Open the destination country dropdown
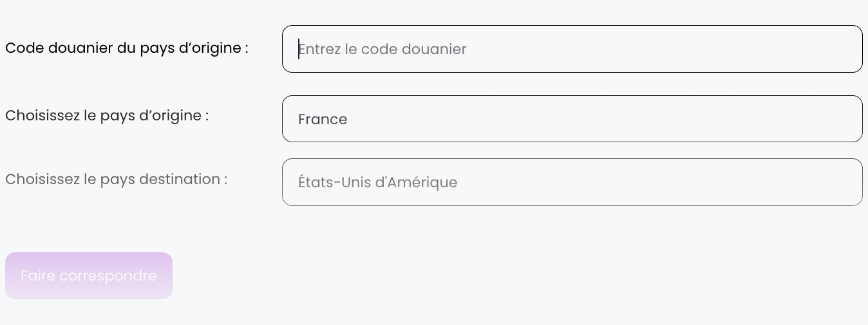The width and height of the screenshot is (868, 325). [x=572, y=182]
